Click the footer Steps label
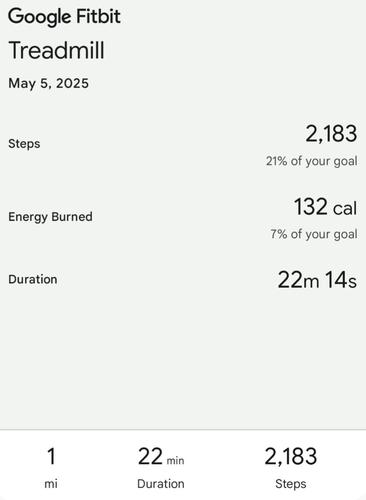Image resolution: width=366 pixels, height=500 pixels. (291, 484)
